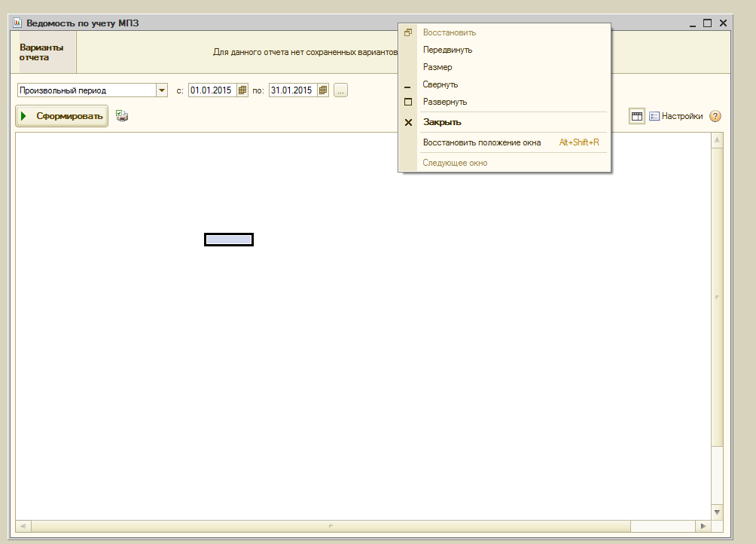Click the start date input field
Image resolution: width=756 pixels, height=544 pixels.
212,90
